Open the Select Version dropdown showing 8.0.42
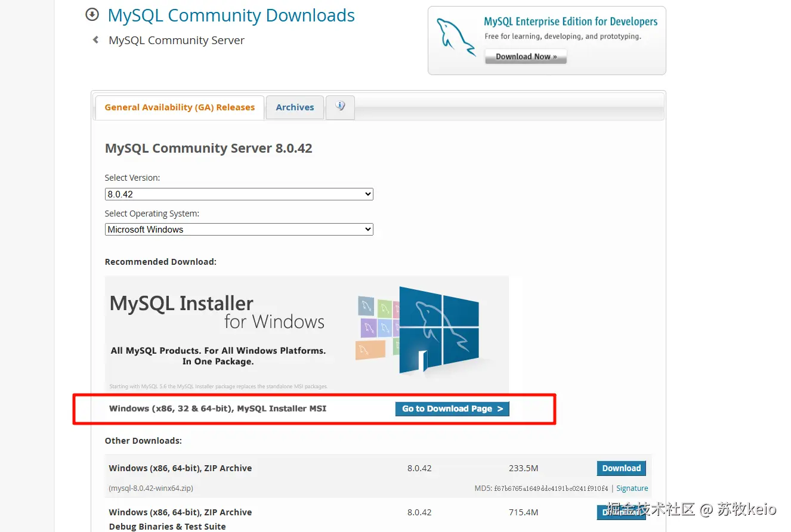 click(x=239, y=194)
